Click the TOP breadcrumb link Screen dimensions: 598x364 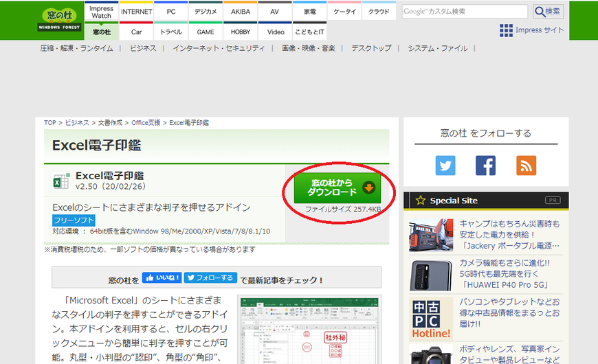(x=49, y=123)
